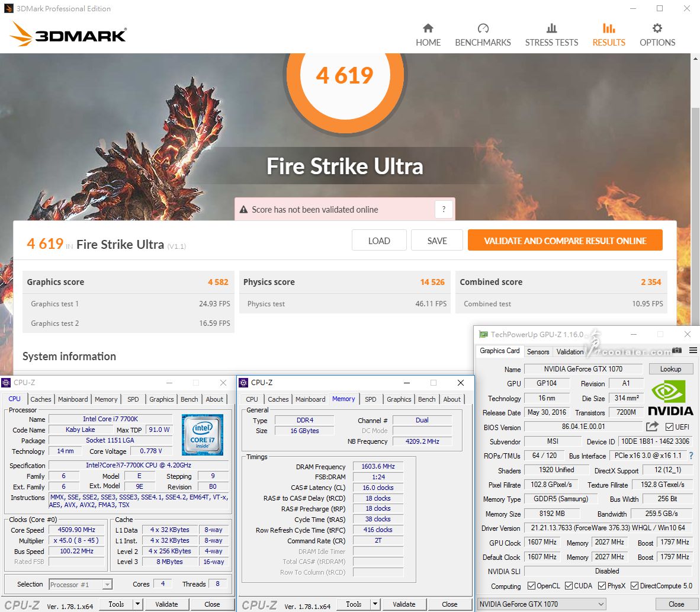The height and width of the screenshot is (612, 700).
Task: Open About tab in Memory CPU-Z window
Action: point(452,399)
